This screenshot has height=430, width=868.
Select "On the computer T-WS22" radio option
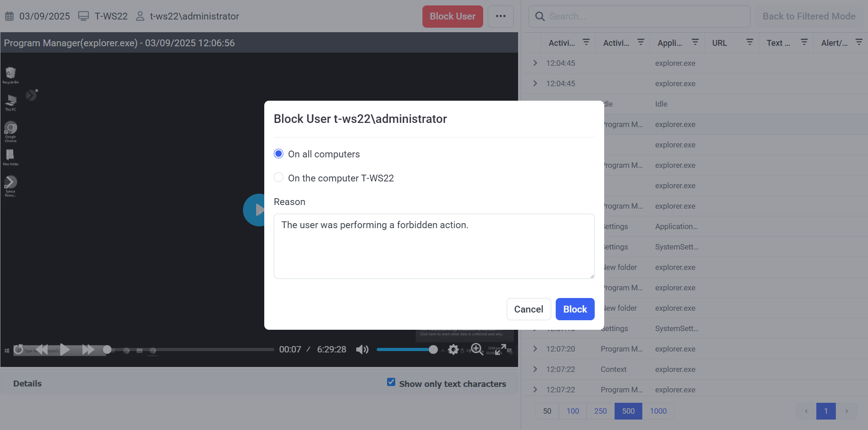click(279, 177)
